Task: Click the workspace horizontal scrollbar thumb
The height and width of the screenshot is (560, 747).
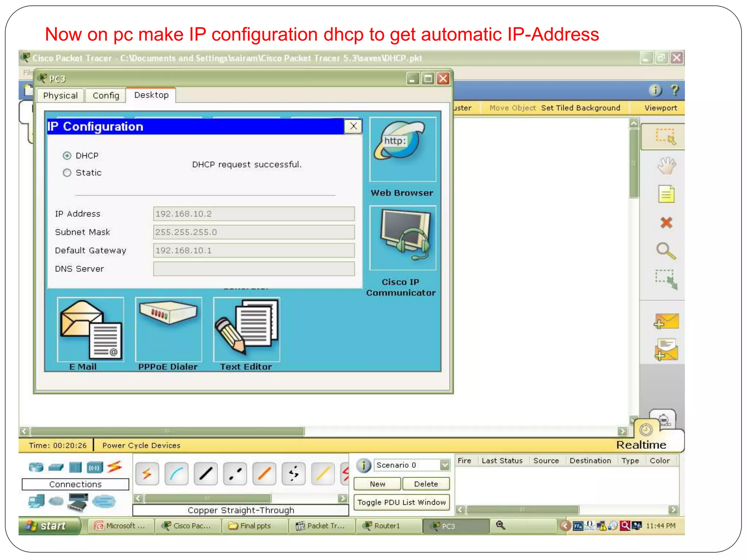Action: (167, 431)
